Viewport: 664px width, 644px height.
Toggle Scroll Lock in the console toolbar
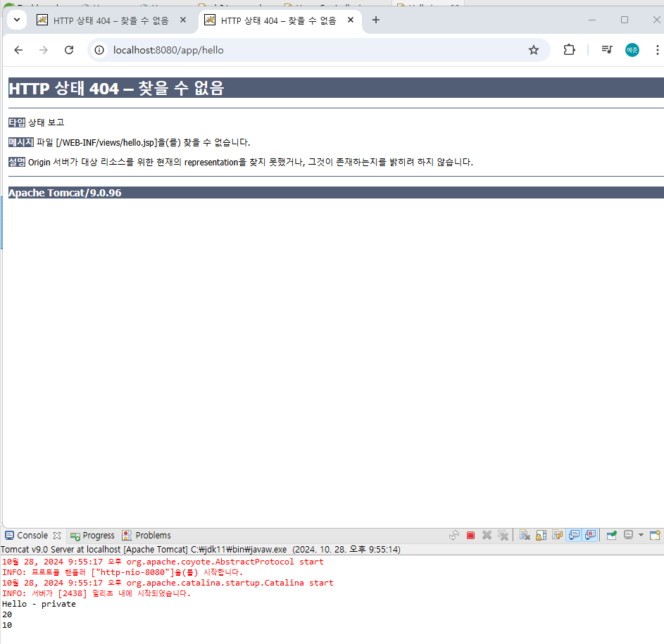541,535
